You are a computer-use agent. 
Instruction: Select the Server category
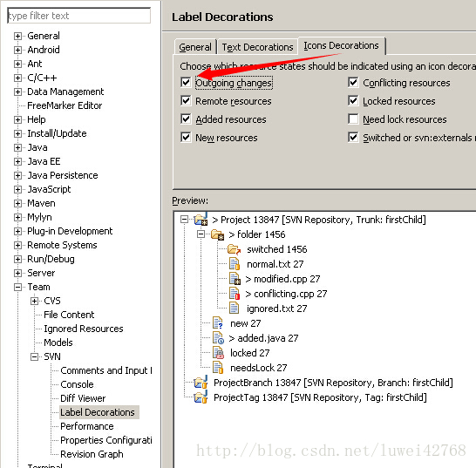click(x=41, y=273)
